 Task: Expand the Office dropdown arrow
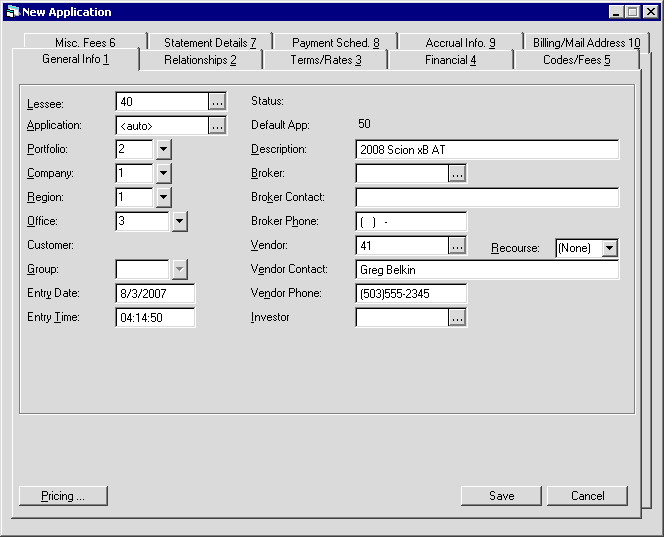(180, 221)
